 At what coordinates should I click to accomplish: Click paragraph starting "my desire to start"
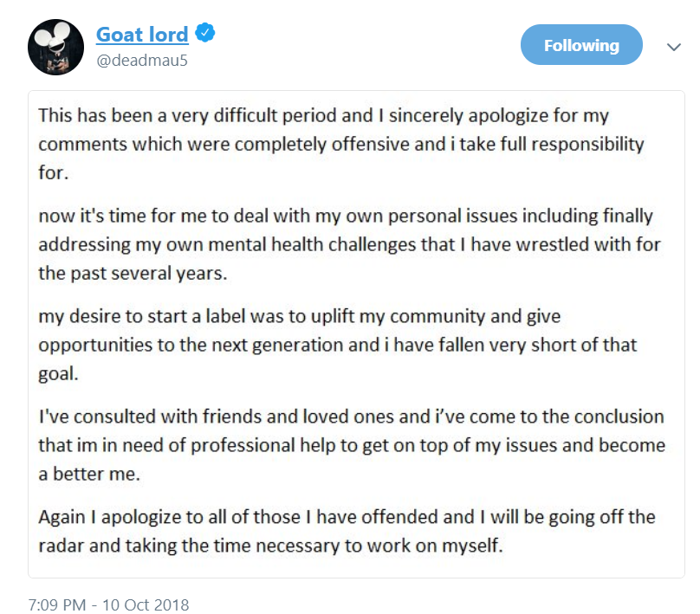click(x=338, y=345)
